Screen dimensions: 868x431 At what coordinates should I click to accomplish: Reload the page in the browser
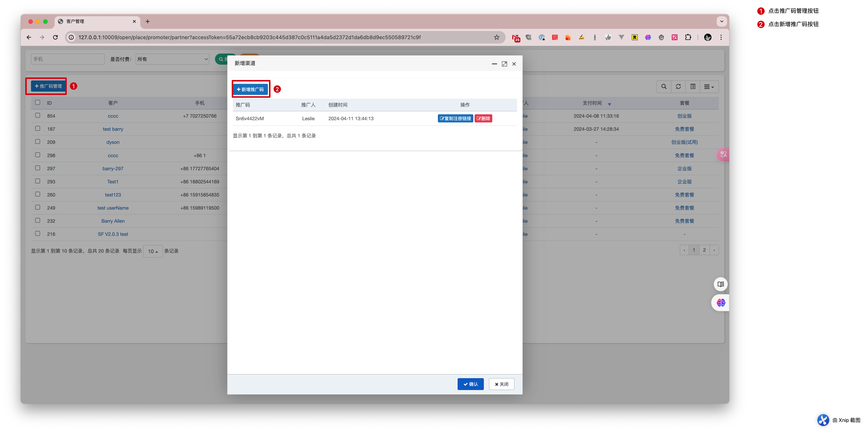click(56, 37)
